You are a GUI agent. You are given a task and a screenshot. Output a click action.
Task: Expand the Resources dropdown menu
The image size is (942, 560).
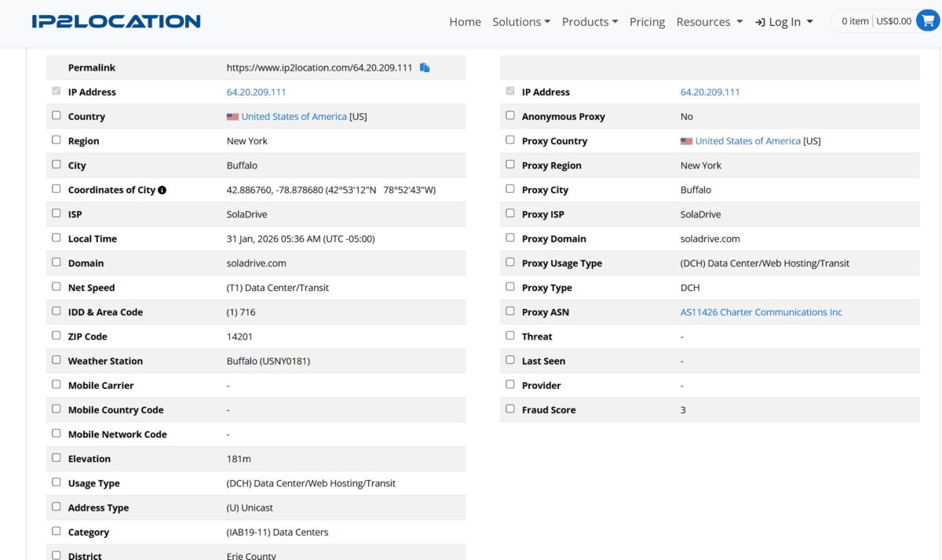[x=709, y=22]
